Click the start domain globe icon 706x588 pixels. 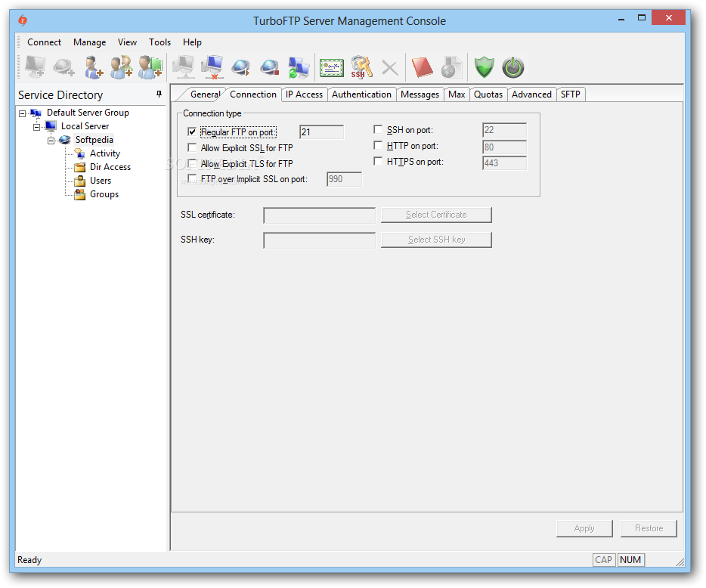(241, 67)
